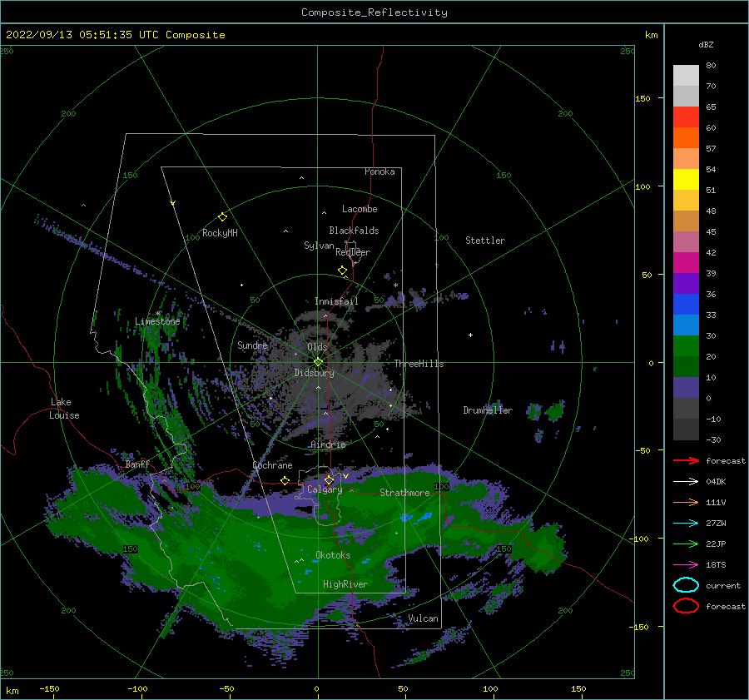Click the -30 dBZ scale value
Screen dimensions: 749x700
tap(713, 439)
